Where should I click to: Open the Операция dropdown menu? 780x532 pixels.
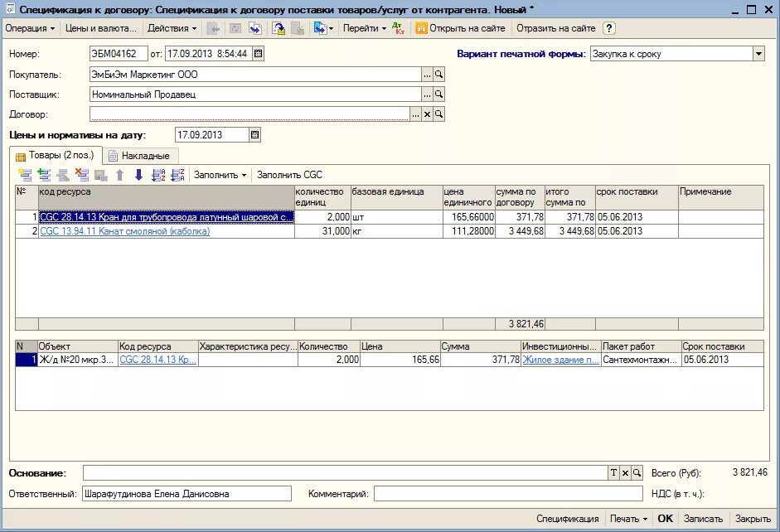point(30,29)
